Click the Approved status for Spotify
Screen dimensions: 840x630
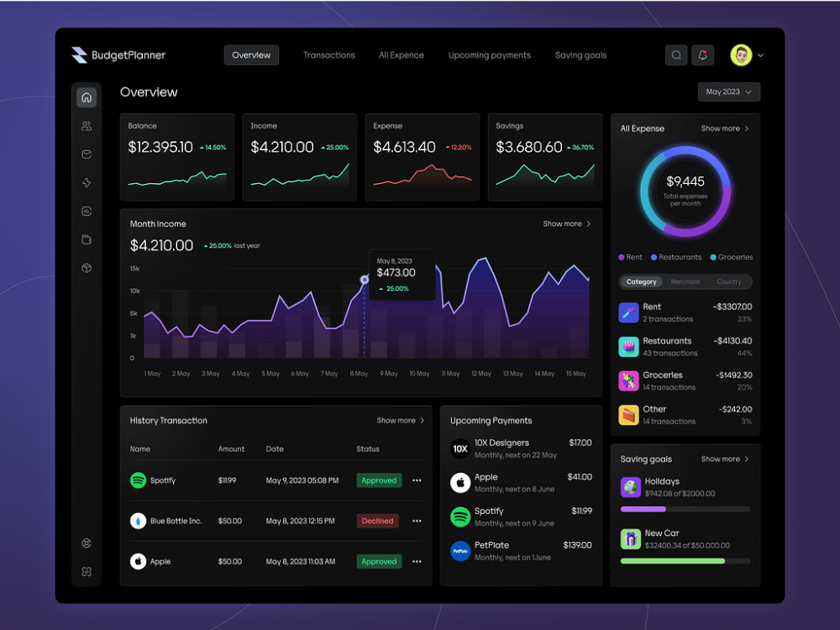(379, 480)
